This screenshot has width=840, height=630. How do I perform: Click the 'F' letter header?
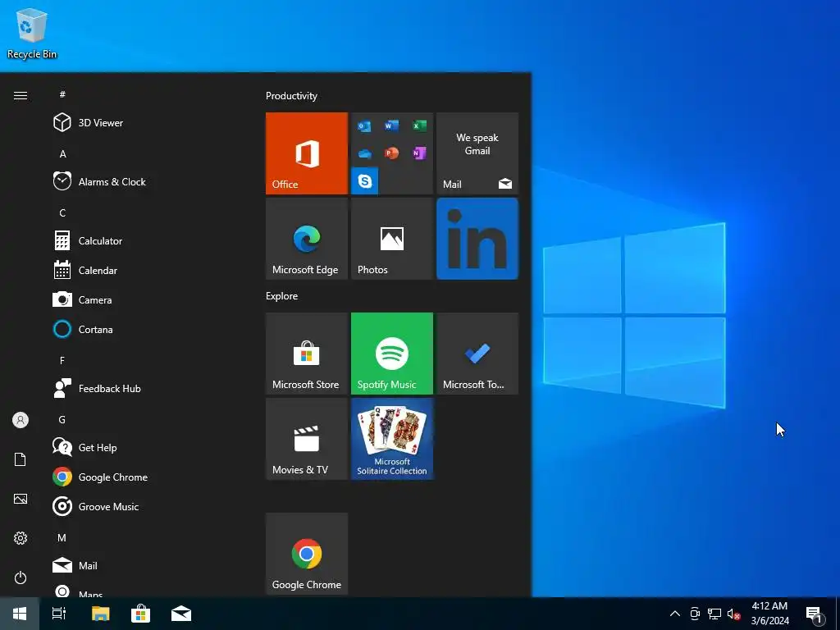pyautogui.click(x=62, y=361)
